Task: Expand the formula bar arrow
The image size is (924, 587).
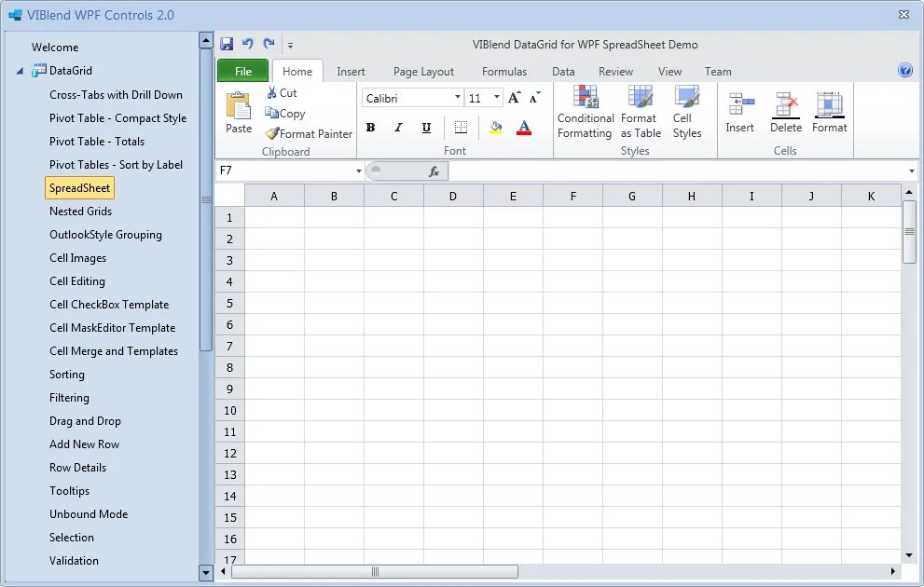Action: point(912,171)
